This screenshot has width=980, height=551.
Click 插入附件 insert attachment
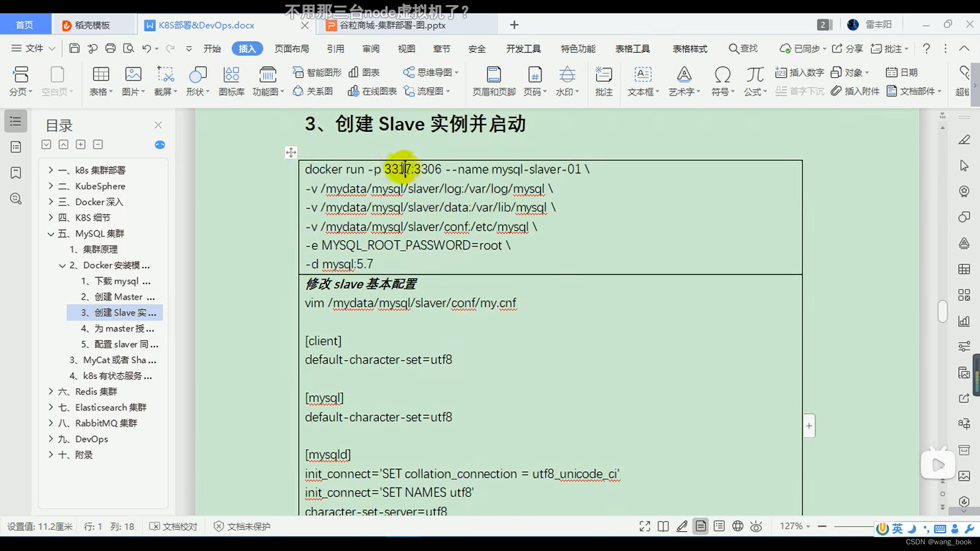855,91
